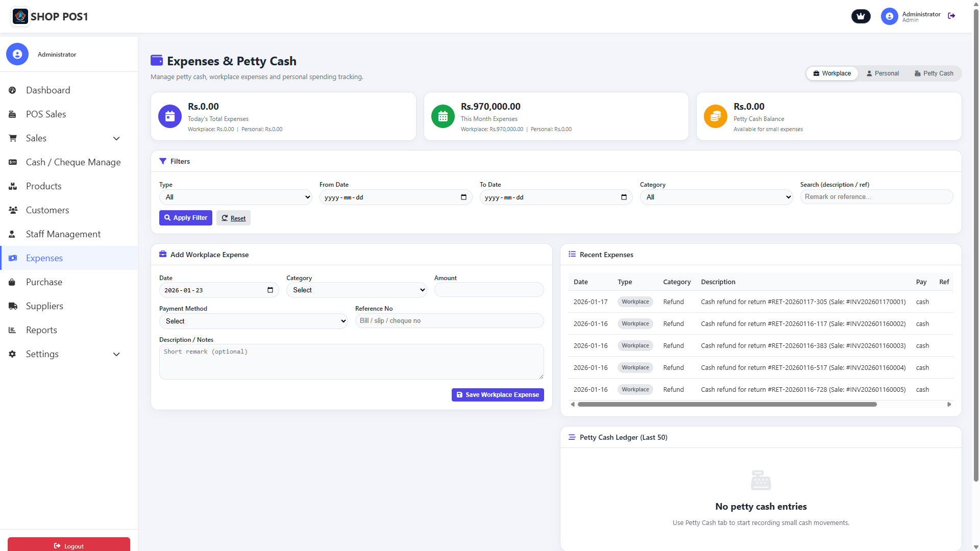Expand the Settings sidebar submenu chevron
Screen dimensions: 980x551
116,355
